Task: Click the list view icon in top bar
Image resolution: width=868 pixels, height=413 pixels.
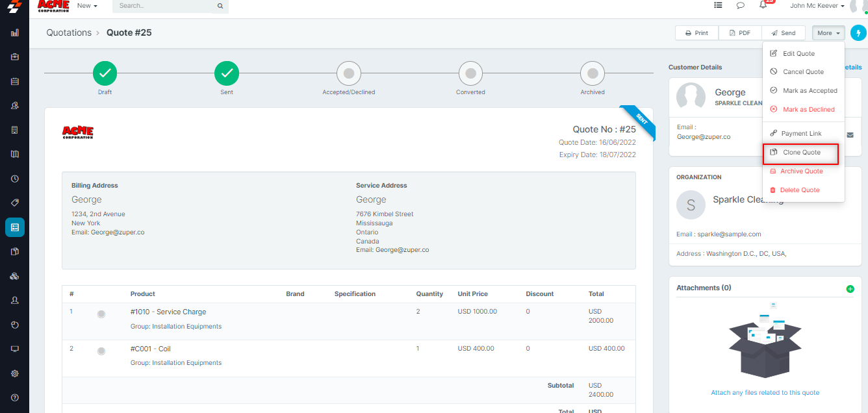Action: click(x=718, y=6)
